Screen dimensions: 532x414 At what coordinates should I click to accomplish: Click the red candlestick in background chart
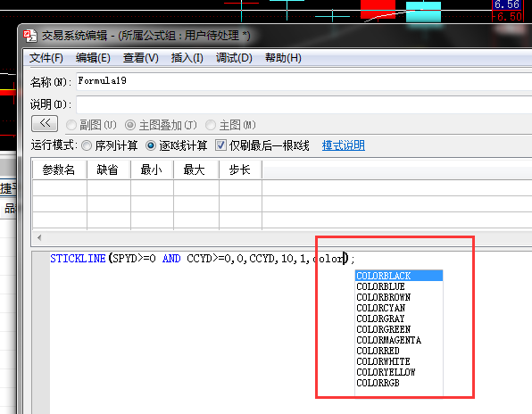point(378,9)
